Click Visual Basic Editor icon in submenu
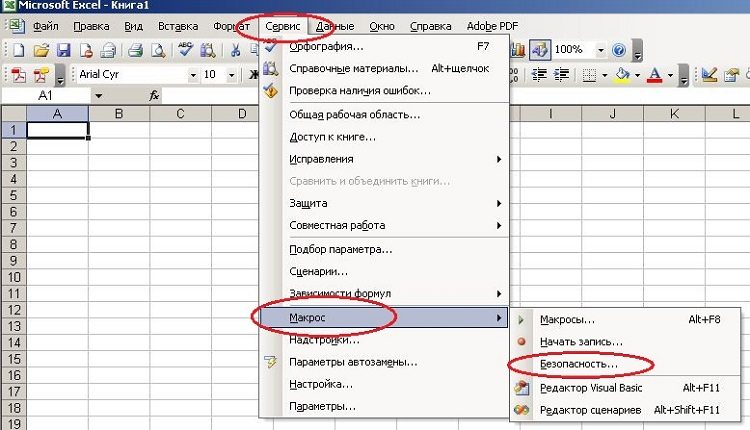750x430 pixels. (x=522, y=388)
